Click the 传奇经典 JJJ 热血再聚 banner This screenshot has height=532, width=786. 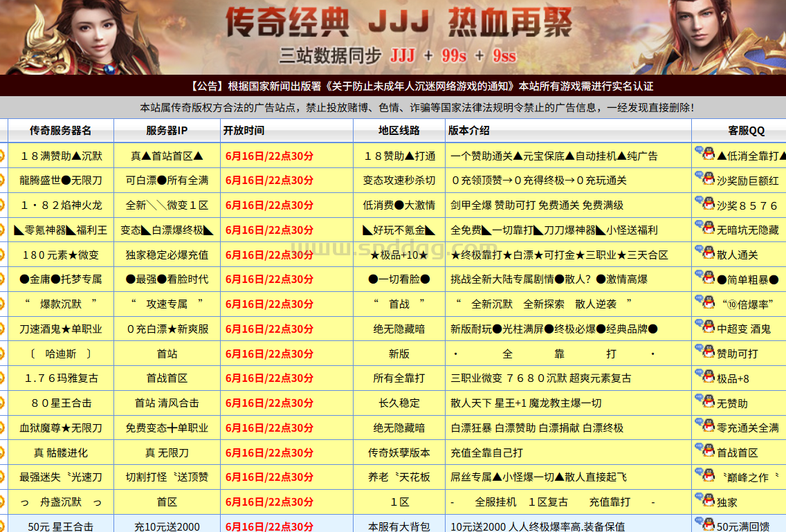pos(393,37)
